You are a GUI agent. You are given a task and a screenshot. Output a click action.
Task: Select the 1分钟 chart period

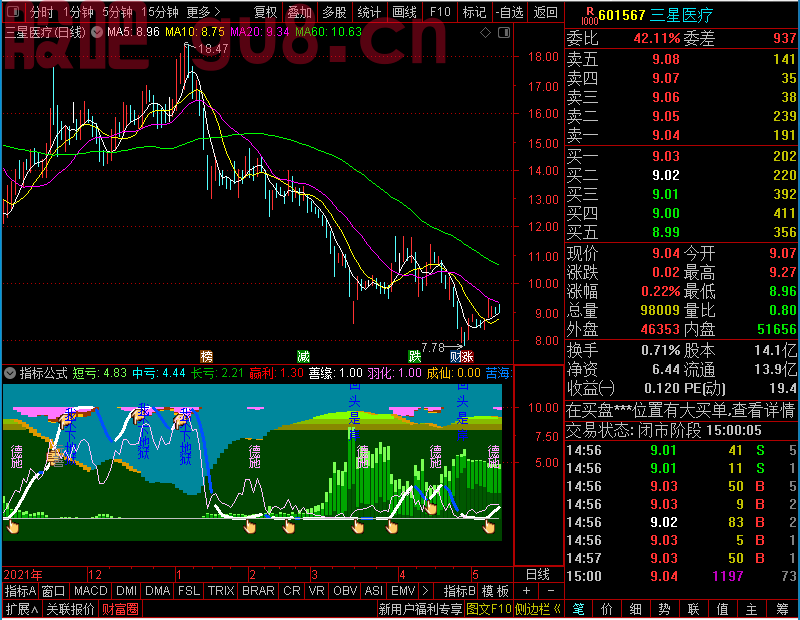[x=78, y=12]
